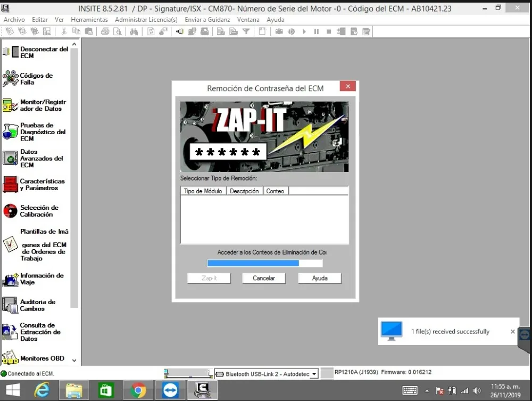
Task: Open the Archivo menu
Action: click(x=14, y=20)
